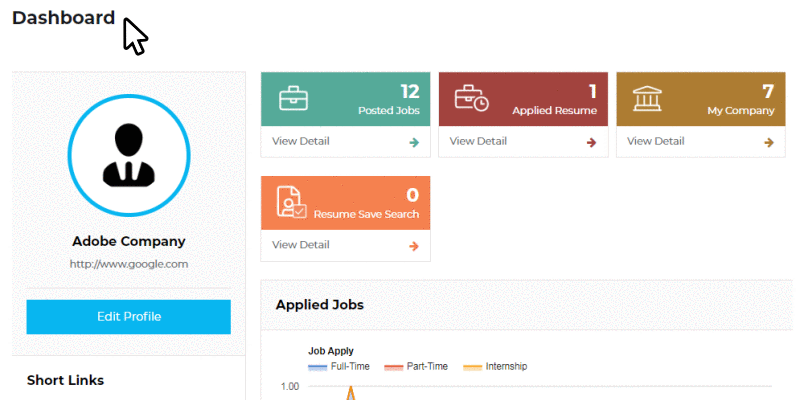Open View Detail for Applied Resume

click(x=478, y=141)
